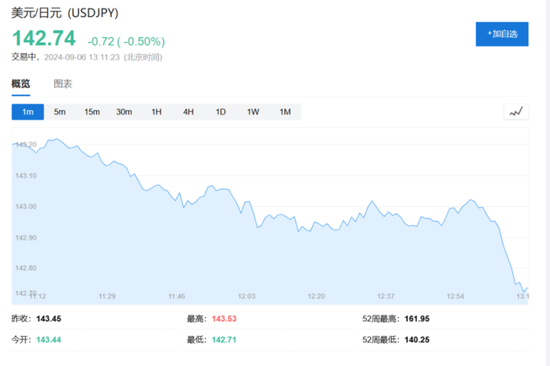Click the 今开 value 143.44
Image resolution: width=550 pixels, height=366 pixels.
click(49, 340)
